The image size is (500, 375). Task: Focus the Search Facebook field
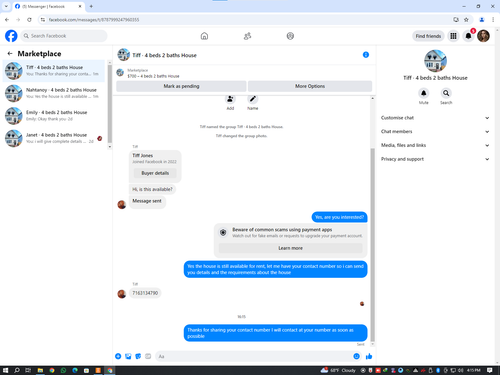[64, 36]
